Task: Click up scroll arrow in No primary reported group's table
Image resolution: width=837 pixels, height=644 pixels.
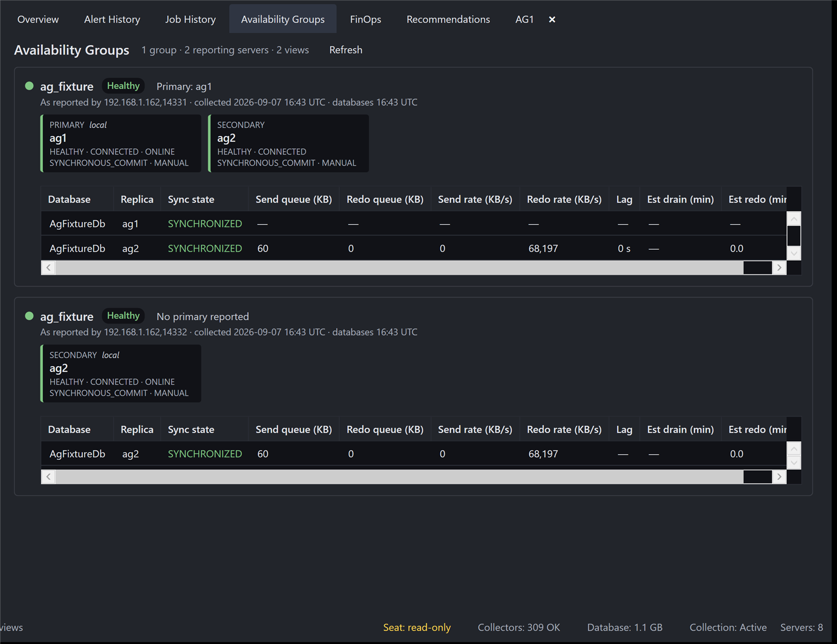Action: pyautogui.click(x=794, y=448)
